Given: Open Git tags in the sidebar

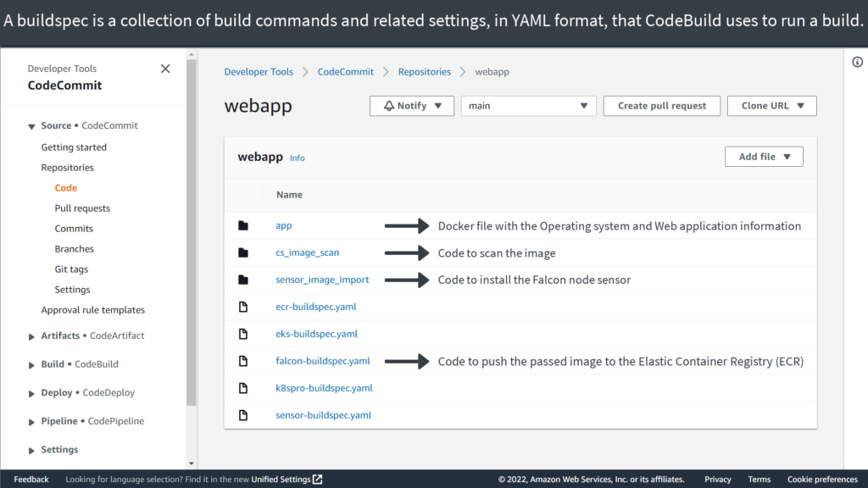Looking at the screenshot, I should tap(71, 269).
